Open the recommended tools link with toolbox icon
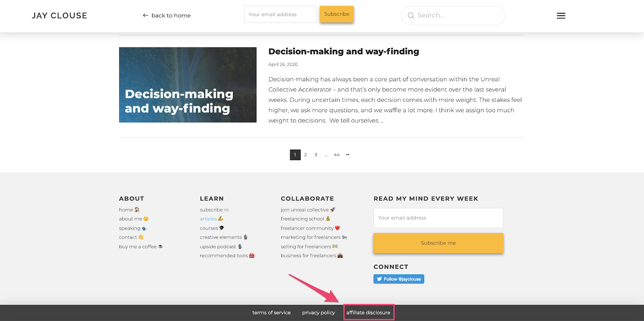Image resolution: width=644 pixels, height=321 pixels. pyautogui.click(x=227, y=256)
